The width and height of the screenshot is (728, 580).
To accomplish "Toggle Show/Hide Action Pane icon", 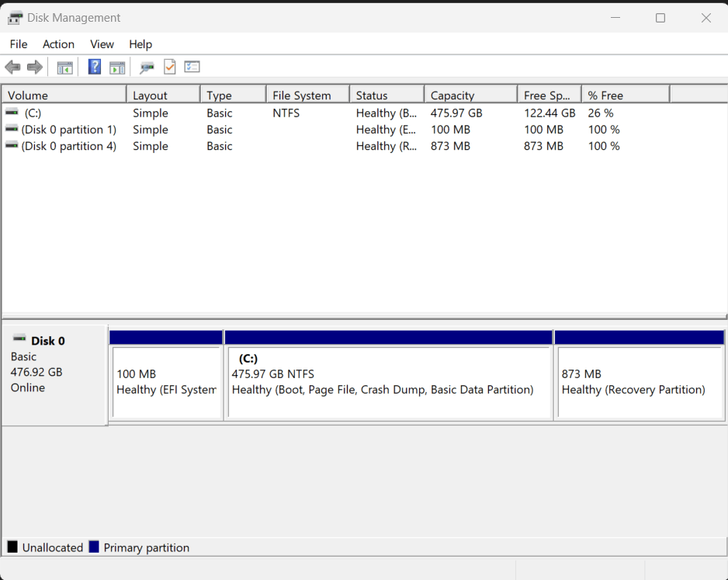I will [117, 68].
